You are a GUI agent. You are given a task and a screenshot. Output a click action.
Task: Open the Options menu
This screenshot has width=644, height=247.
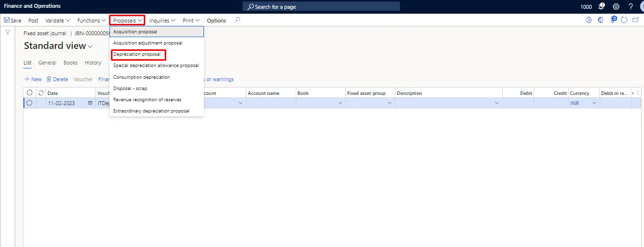[x=217, y=21]
